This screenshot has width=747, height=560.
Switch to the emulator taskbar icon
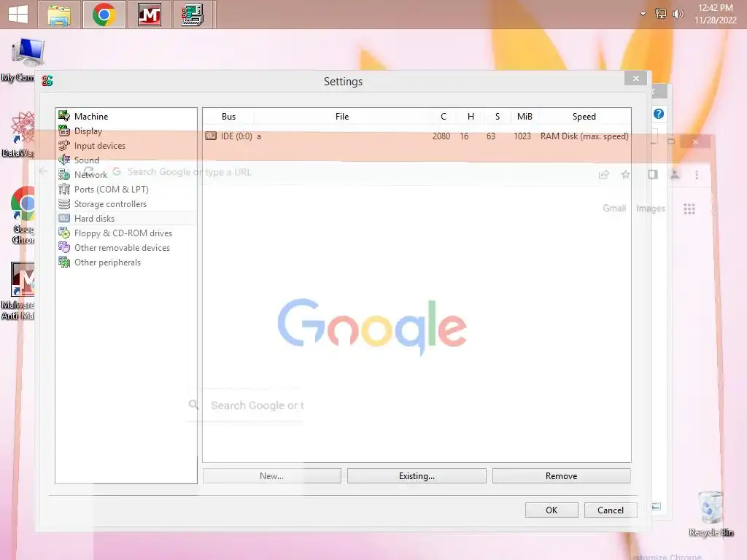[194, 15]
